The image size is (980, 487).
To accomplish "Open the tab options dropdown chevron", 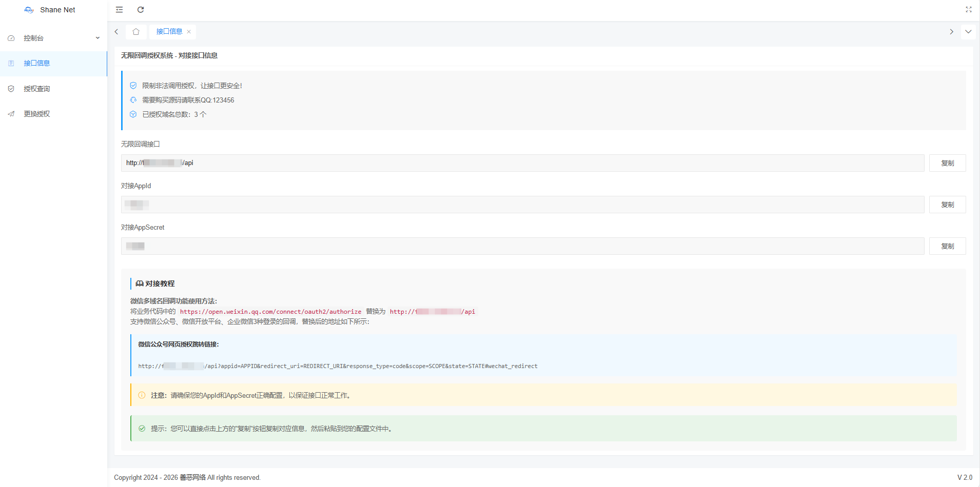I will pos(968,32).
